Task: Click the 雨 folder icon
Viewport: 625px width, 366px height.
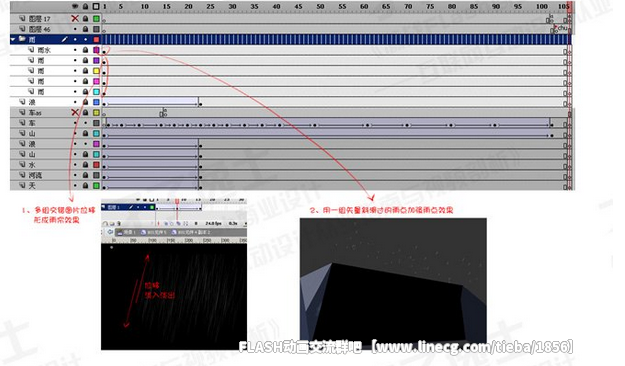Action: point(22,39)
